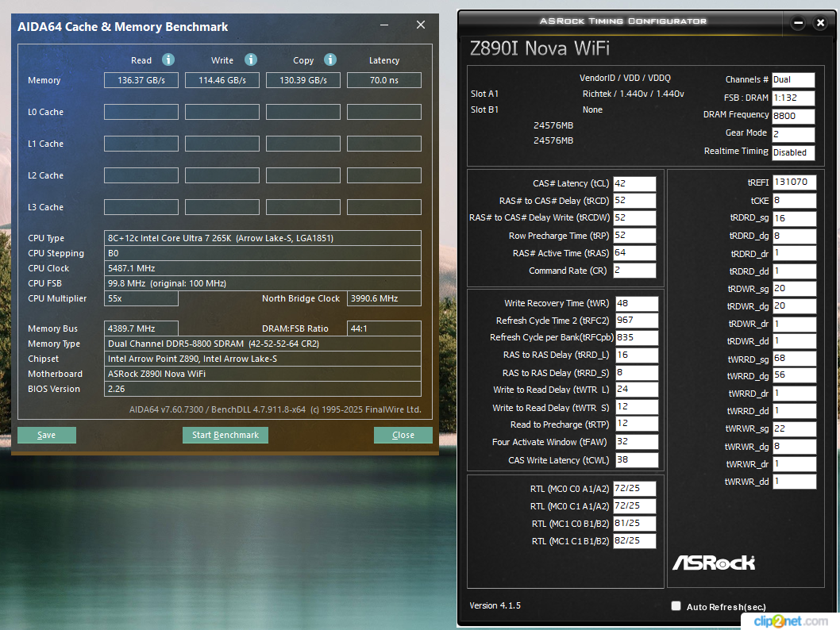Click the tRRD_S value field
This screenshot has height=630, width=840.
click(x=637, y=373)
